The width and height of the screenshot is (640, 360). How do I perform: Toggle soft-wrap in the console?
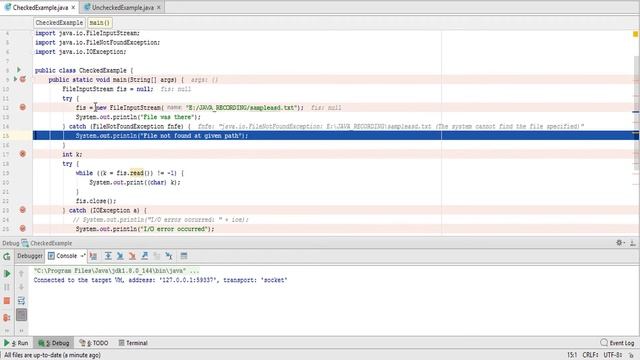pos(21,301)
